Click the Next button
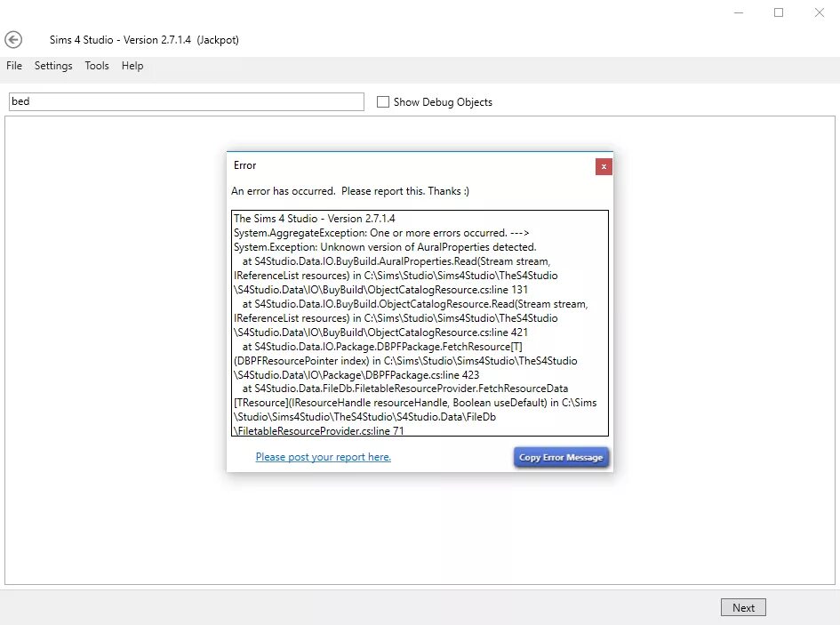This screenshot has width=840, height=625. click(x=743, y=607)
